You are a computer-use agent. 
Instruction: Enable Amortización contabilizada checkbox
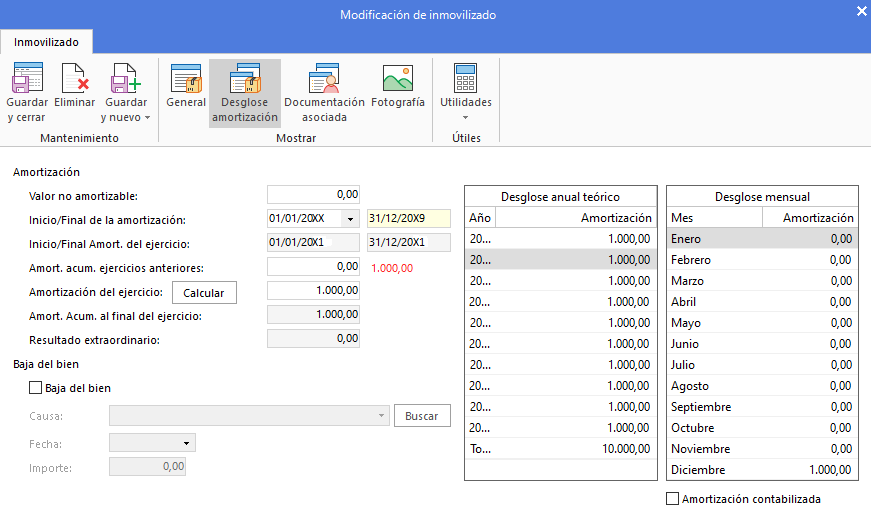click(673, 499)
